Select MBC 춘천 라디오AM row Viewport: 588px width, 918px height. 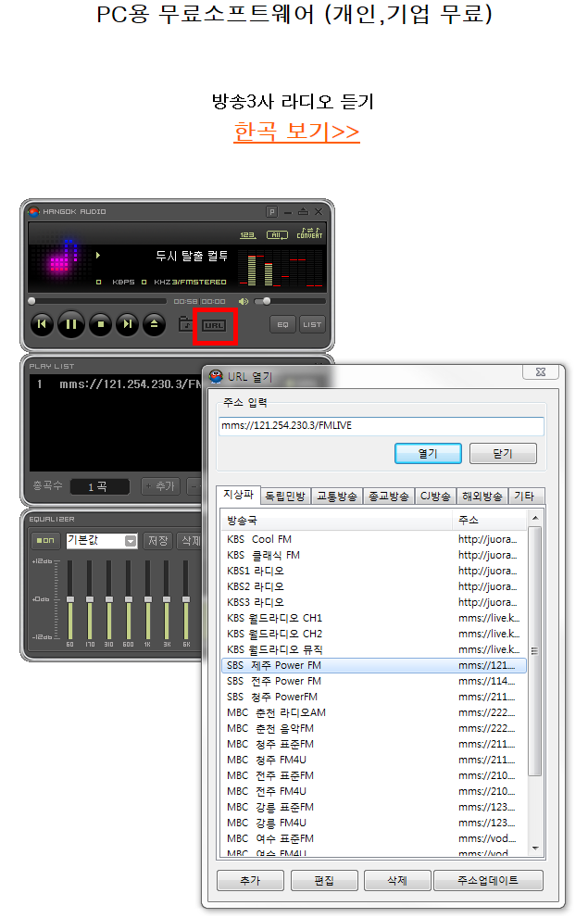tap(374, 713)
